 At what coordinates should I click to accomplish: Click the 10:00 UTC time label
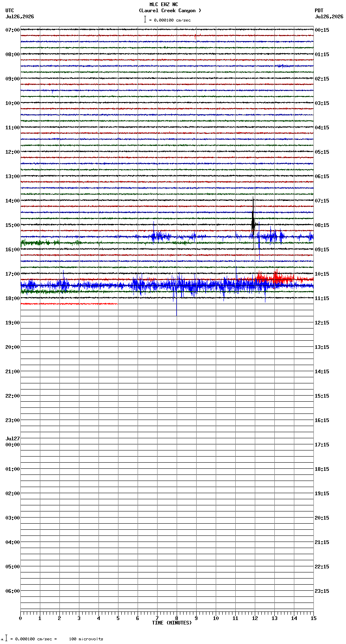click(13, 103)
